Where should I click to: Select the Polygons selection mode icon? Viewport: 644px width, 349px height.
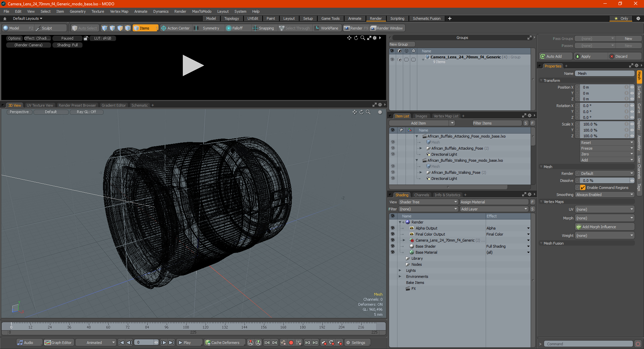pos(120,28)
